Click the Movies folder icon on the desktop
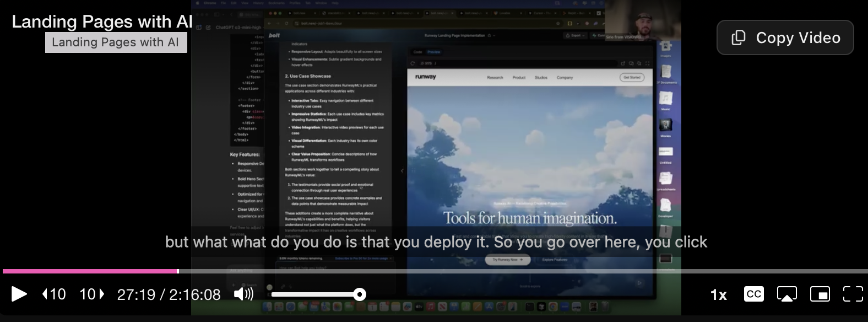The image size is (868, 322). [x=665, y=126]
